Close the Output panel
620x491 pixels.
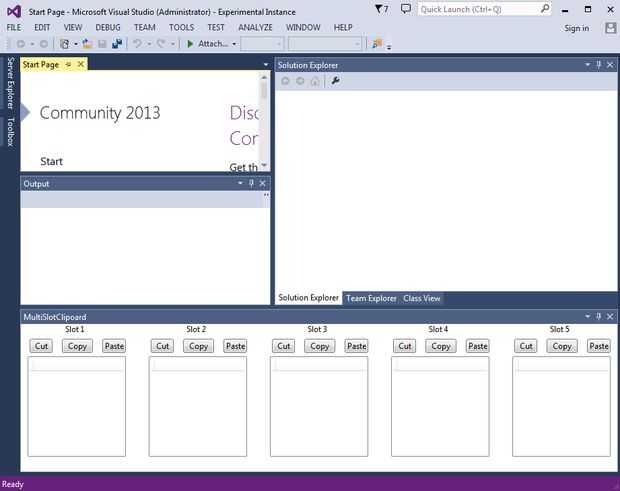[263, 183]
